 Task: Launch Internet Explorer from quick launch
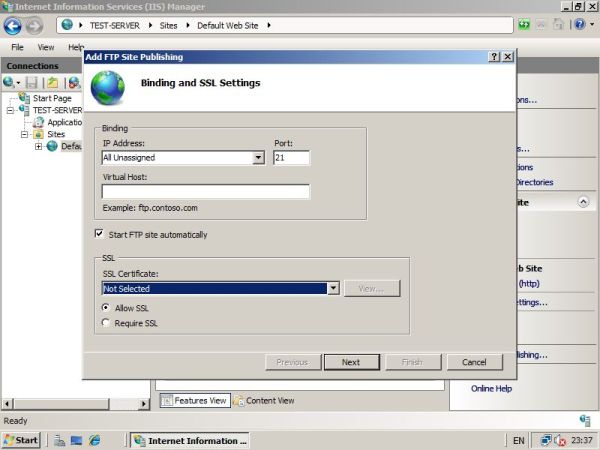pos(95,440)
